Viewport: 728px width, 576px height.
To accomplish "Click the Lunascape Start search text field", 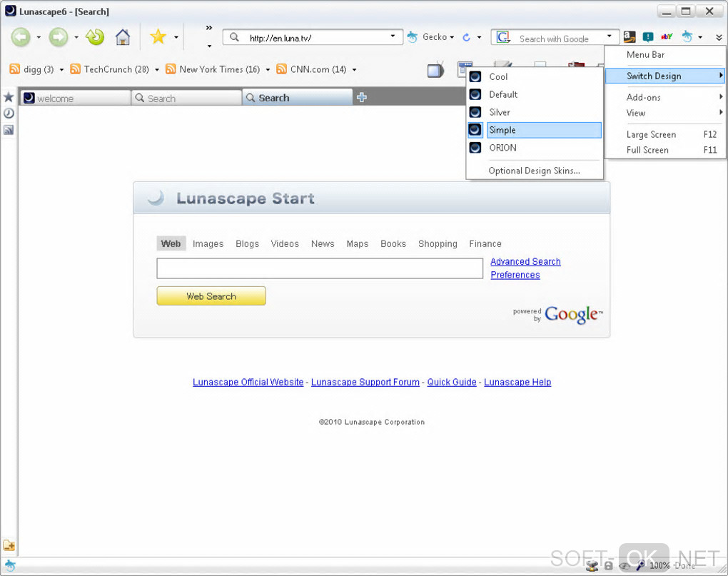I will pyautogui.click(x=320, y=269).
